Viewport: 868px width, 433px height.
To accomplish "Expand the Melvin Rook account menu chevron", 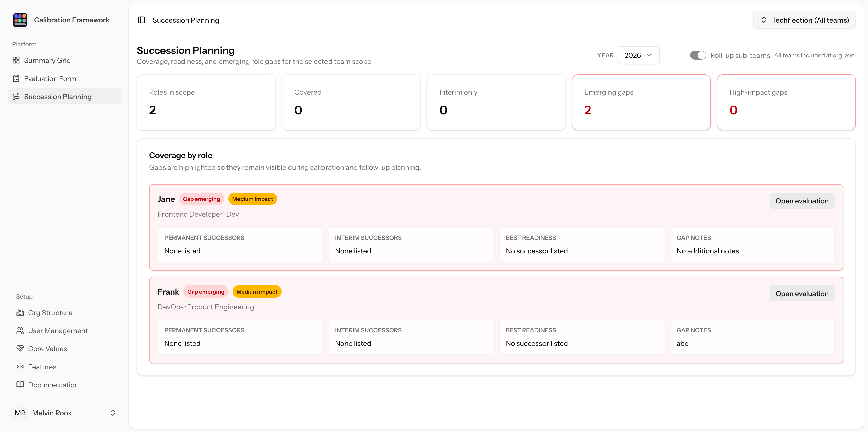I will pos(113,413).
